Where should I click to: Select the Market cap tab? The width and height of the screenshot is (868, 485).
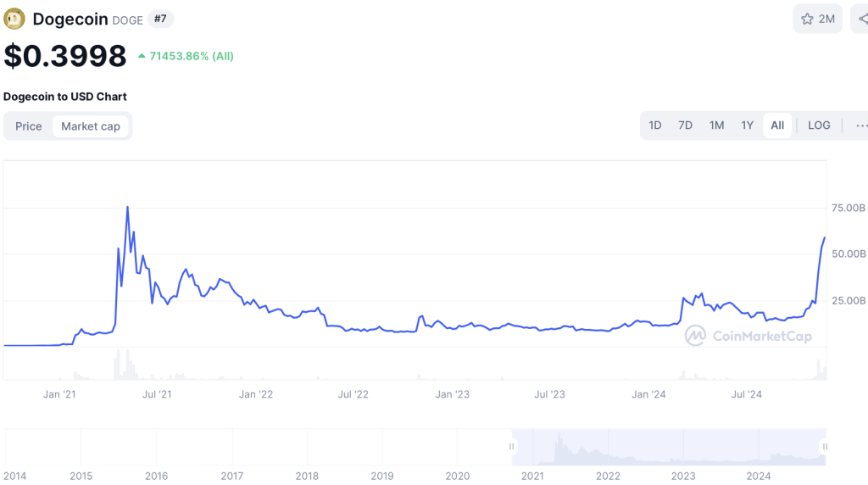coord(90,126)
